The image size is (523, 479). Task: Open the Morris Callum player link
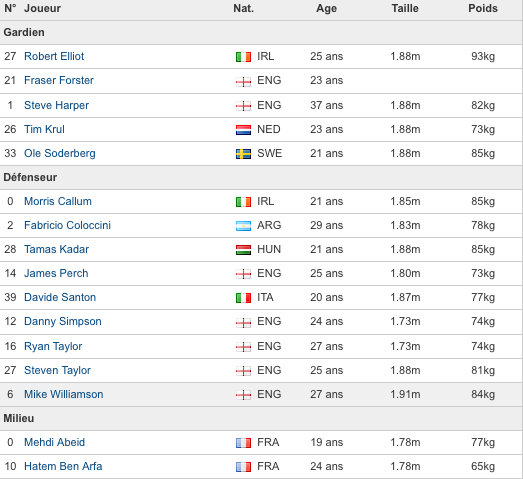tap(58, 201)
